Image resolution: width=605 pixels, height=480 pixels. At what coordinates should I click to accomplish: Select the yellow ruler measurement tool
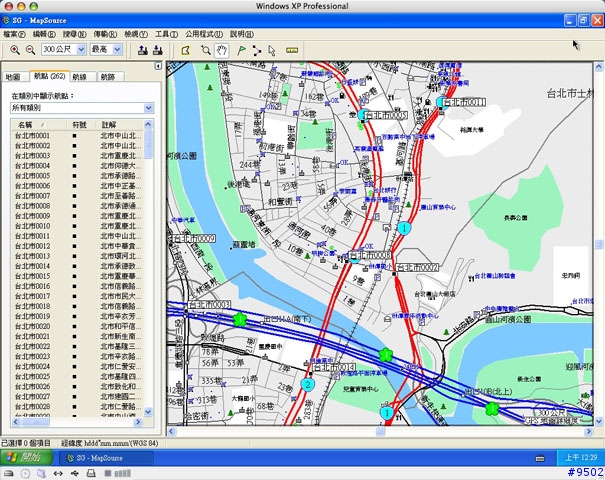tap(292, 51)
